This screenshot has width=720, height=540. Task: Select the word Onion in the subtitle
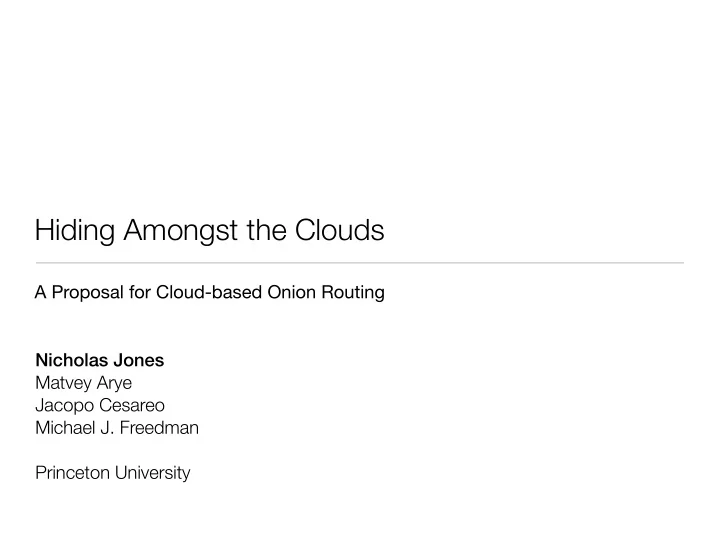[291, 292]
